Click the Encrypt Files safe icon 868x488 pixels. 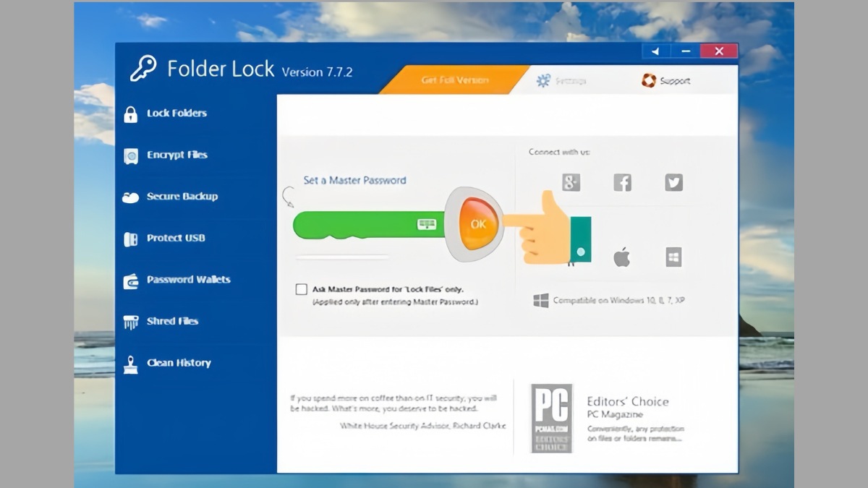130,155
